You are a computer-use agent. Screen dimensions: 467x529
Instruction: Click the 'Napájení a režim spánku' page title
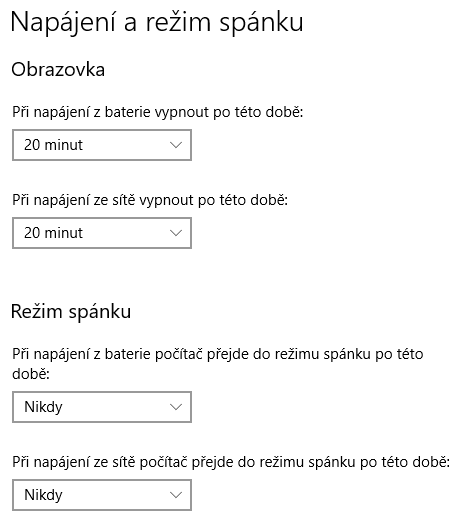(157, 23)
